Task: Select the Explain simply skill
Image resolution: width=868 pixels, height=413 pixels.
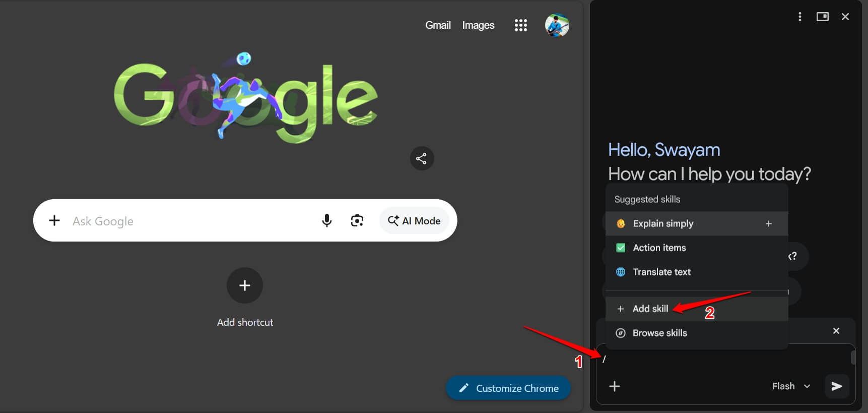Action: pos(697,223)
